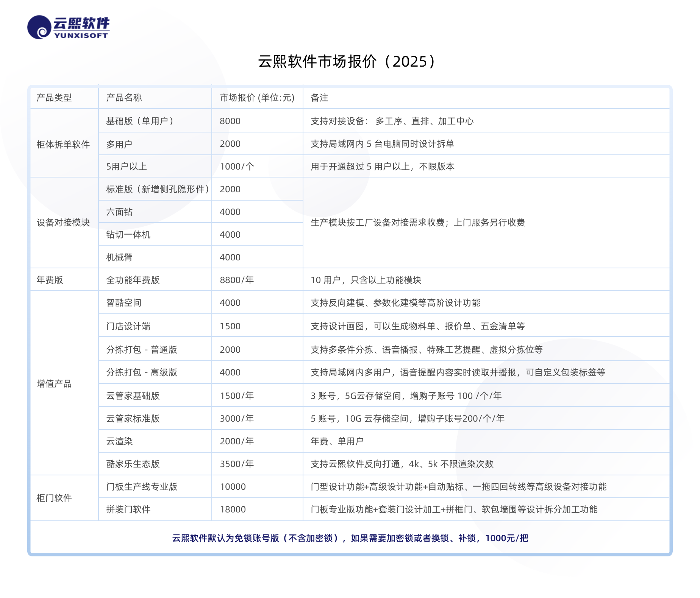Screen dimensions: 700x598
Task: Click the 18000 price cell
Action: [233, 509]
